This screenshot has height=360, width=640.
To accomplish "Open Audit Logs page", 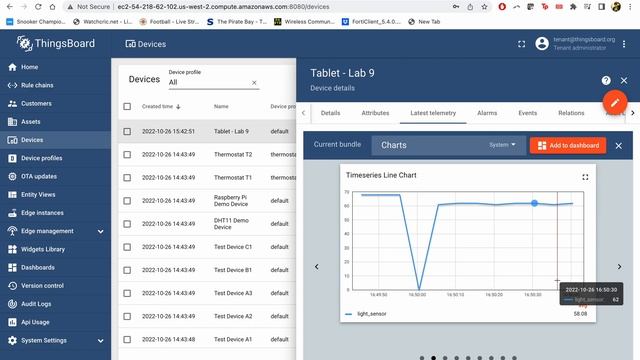I will click(55, 304).
